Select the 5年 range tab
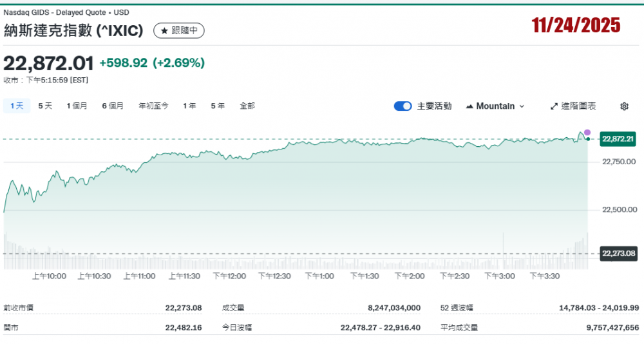Screen dimensions: 644x344 (x=218, y=106)
